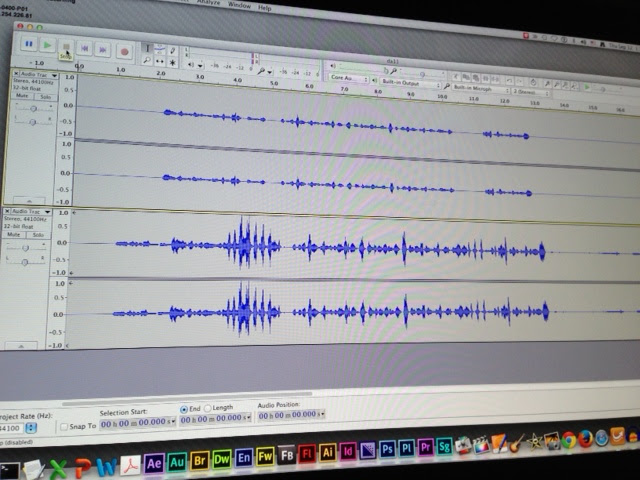Select the Time Shift tool
The height and width of the screenshot is (480, 640).
(x=160, y=62)
